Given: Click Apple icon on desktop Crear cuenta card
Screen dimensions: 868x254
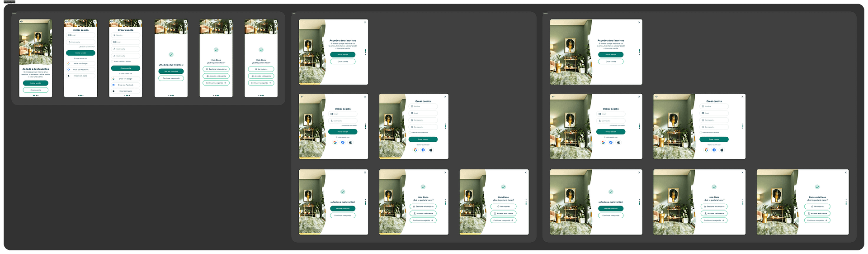Looking at the screenshot, I should (x=722, y=150).
